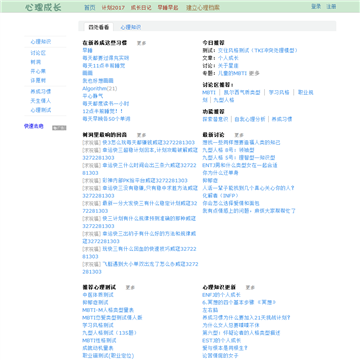Open 讨论区 in the left sidebar
This screenshot has height=360, width=360.
38,53
